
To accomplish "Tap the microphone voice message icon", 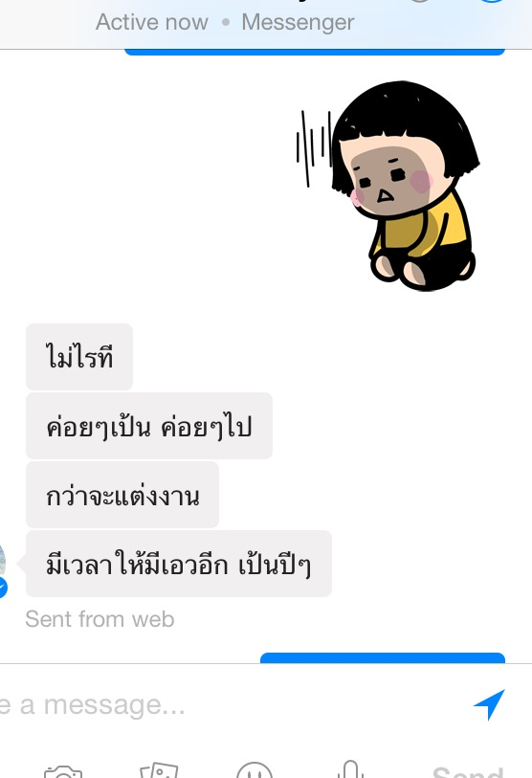I will (x=350, y=769).
